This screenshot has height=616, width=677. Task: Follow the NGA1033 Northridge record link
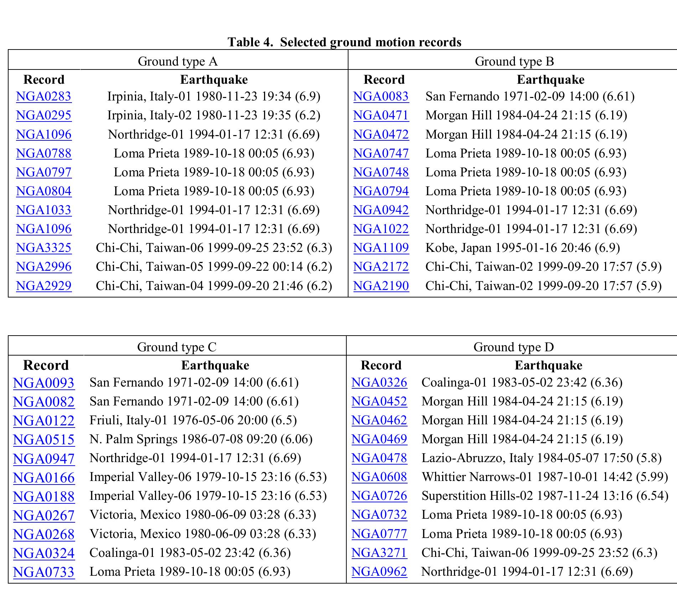pos(43,210)
